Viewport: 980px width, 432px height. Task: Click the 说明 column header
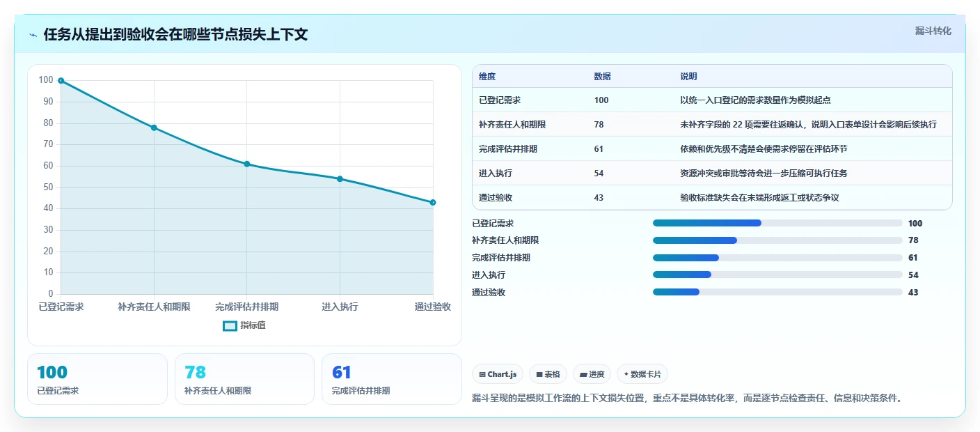click(x=688, y=77)
